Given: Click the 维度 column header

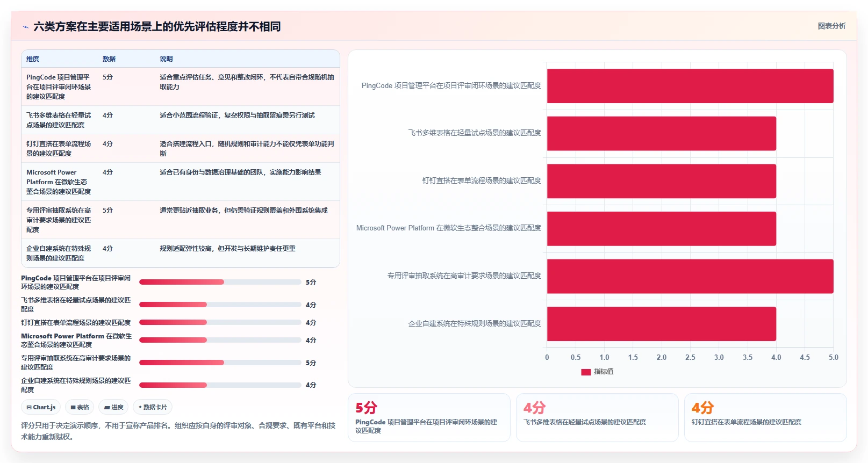Looking at the screenshot, I should 33,59.
